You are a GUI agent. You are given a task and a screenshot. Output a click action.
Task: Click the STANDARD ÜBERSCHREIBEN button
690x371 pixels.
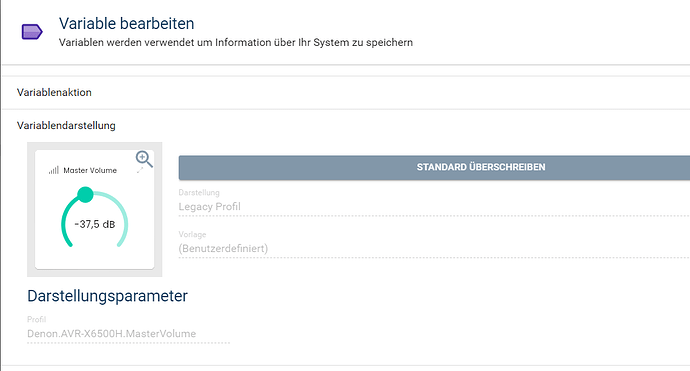tap(434, 167)
